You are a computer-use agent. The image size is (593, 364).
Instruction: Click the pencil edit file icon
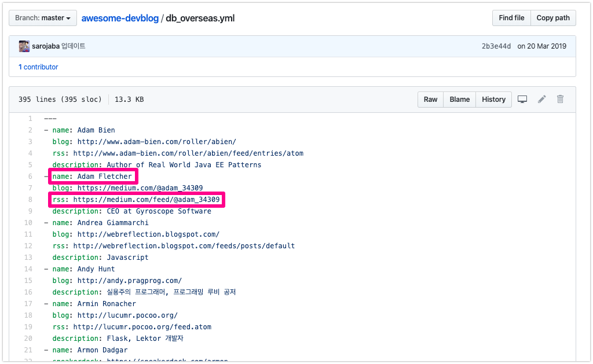point(541,100)
